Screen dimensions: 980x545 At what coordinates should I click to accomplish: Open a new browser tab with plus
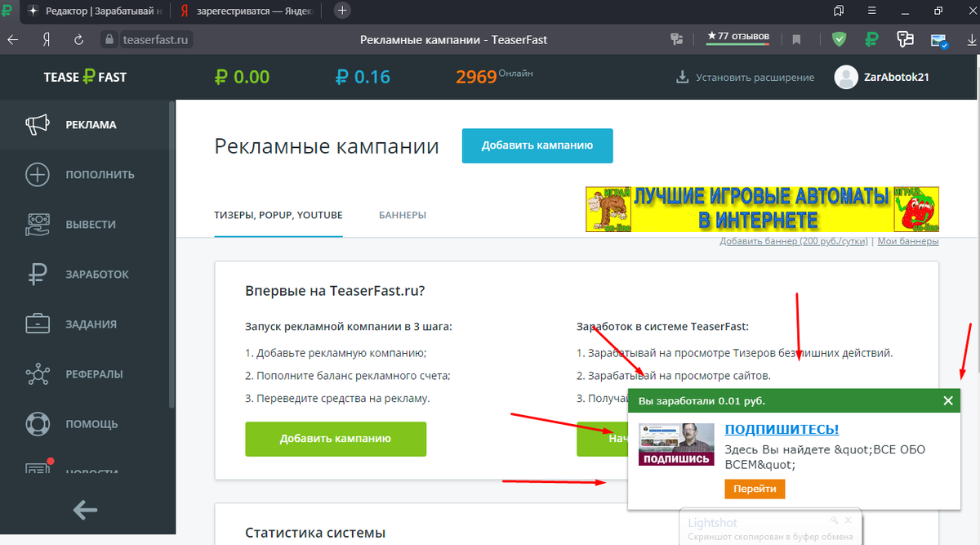pyautogui.click(x=343, y=11)
